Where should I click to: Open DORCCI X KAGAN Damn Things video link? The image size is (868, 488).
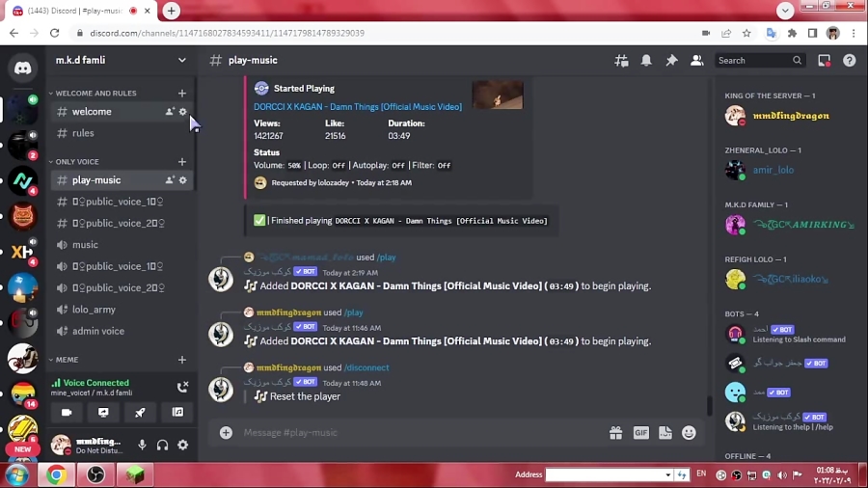pos(358,107)
